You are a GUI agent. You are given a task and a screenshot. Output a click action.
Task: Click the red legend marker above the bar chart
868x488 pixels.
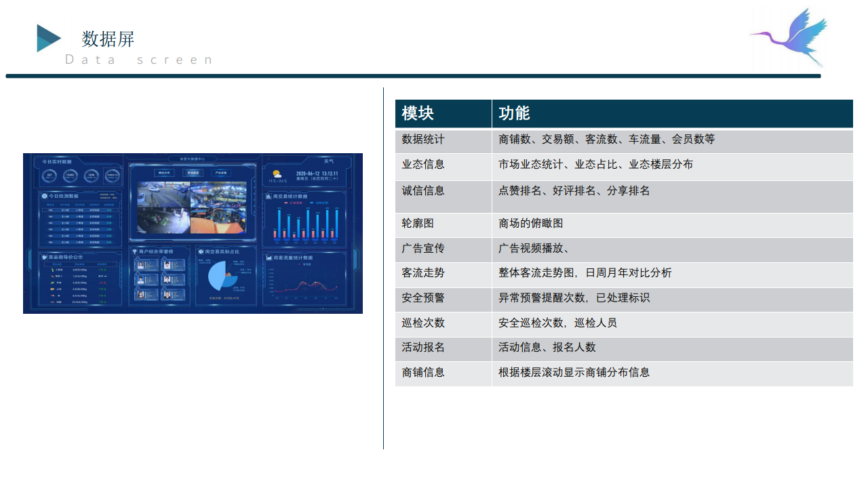pyautogui.click(x=286, y=203)
